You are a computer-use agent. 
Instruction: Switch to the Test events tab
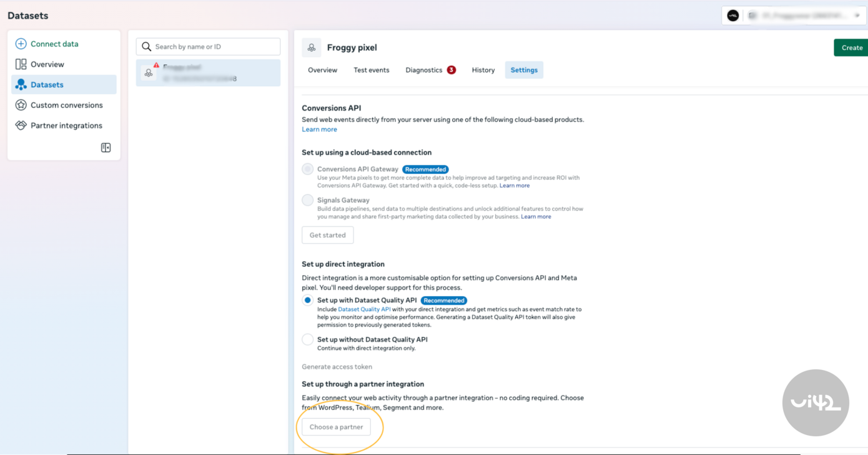pos(371,70)
